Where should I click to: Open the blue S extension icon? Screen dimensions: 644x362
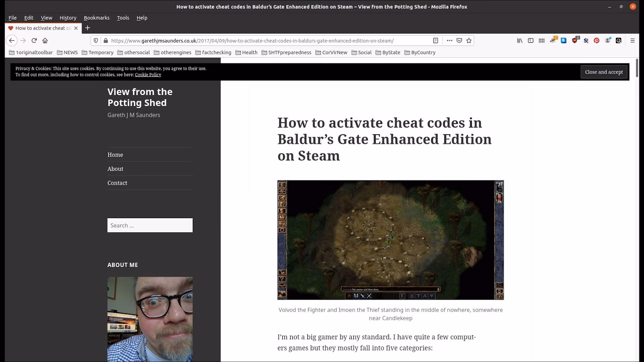[563, 40]
